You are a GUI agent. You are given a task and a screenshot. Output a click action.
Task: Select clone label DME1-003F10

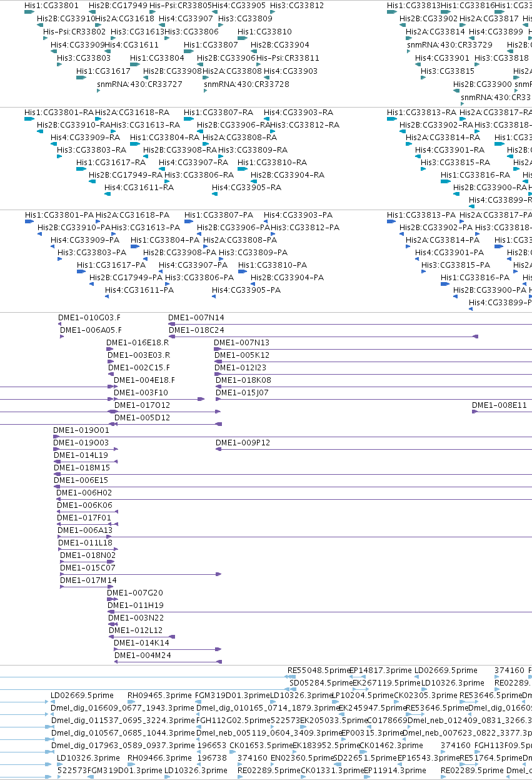pos(141,393)
